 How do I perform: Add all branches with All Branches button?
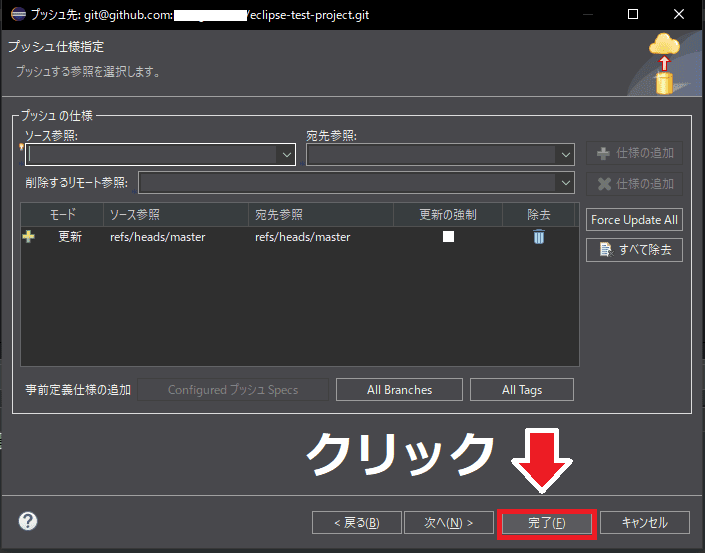click(399, 389)
